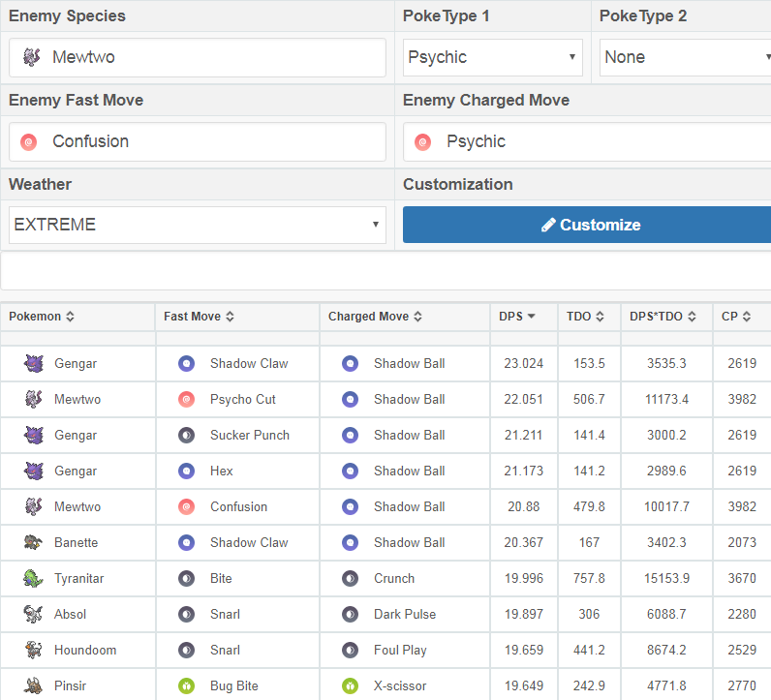
Task: Click the Sucker Punch move text
Action: [250, 436]
